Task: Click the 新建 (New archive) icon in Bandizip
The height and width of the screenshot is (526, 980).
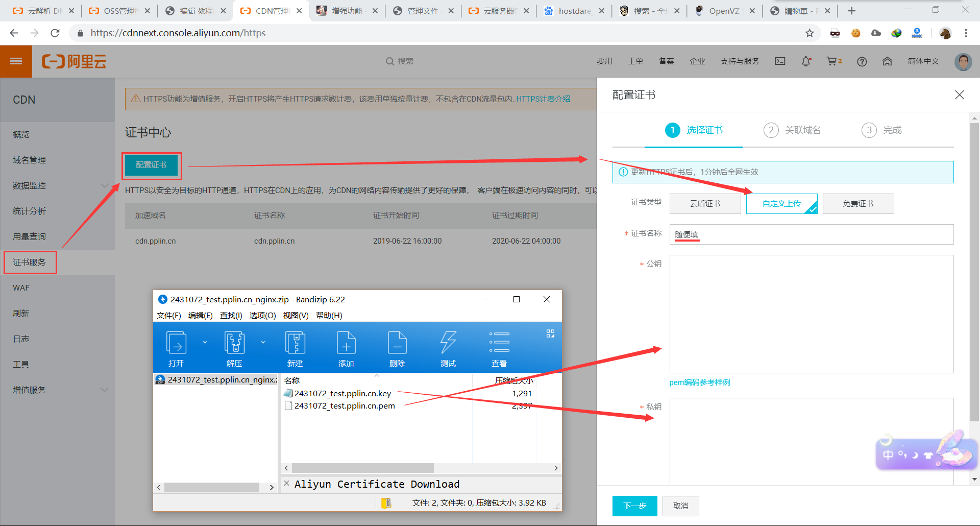Action: [295, 348]
